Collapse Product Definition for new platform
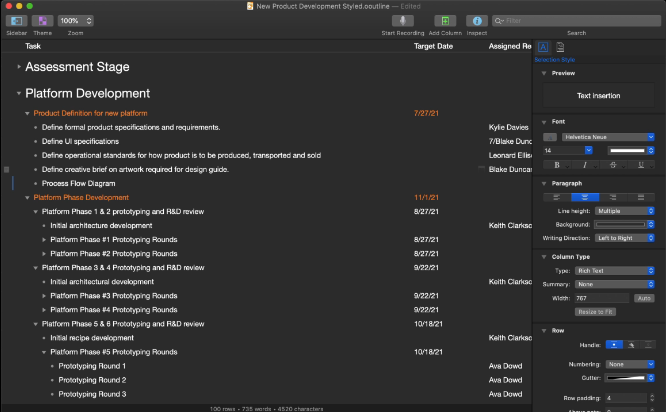The height and width of the screenshot is (412, 666). click(27, 113)
